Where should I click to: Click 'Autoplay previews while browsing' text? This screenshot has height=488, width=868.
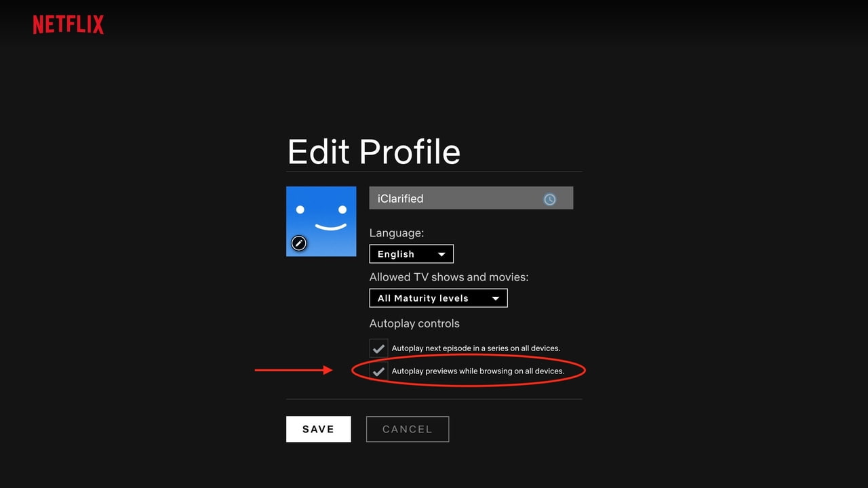[x=478, y=371]
